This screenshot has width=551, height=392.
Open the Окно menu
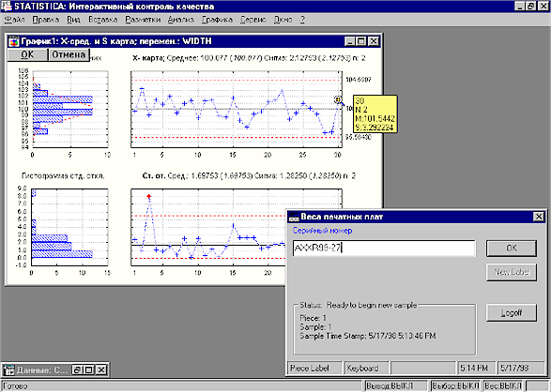[x=283, y=20]
